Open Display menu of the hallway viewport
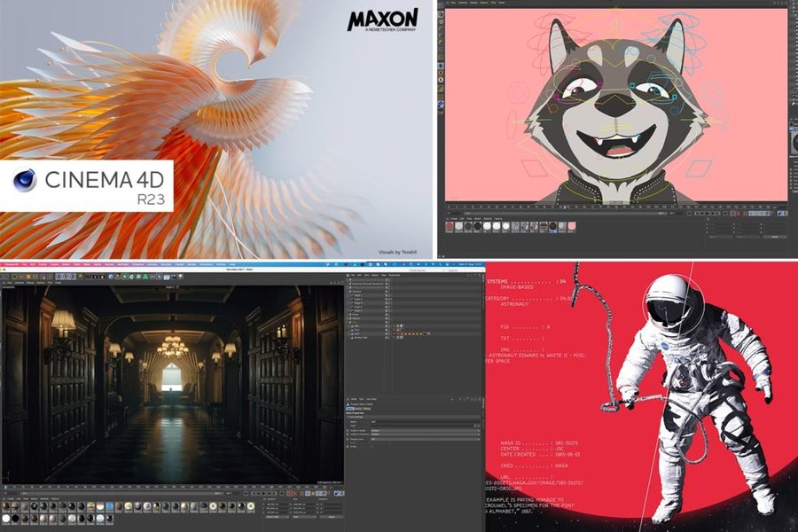Screen dimensions: 798x532 click(30, 283)
